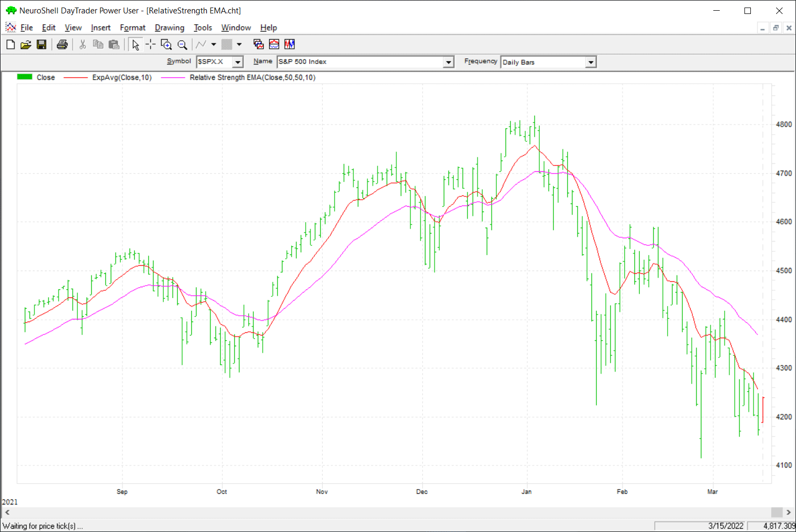Restore the inner chart document window

click(776, 28)
